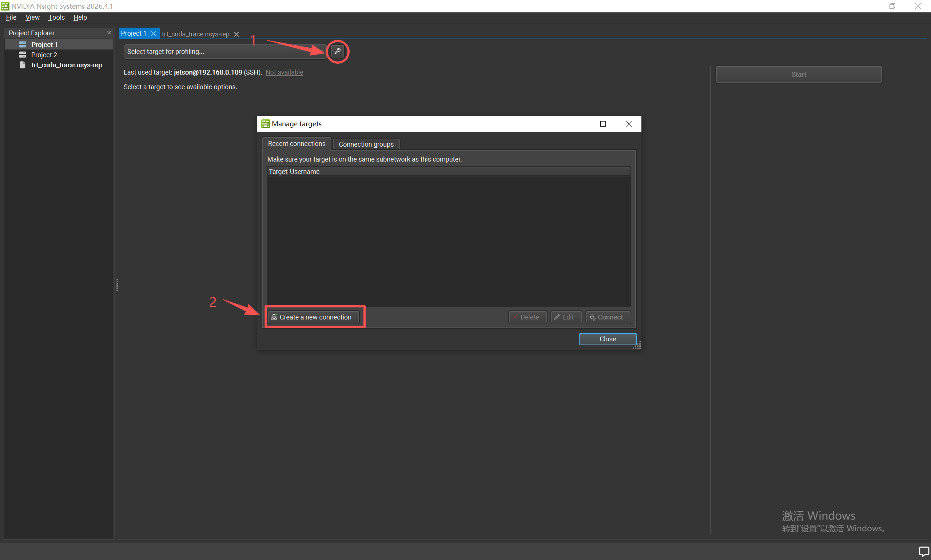
Task: Click the 'Make sure your target is on the same subnetwork' text
Action: pyautogui.click(x=365, y=159)
